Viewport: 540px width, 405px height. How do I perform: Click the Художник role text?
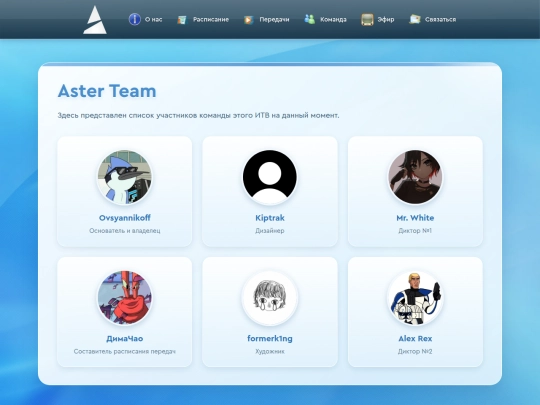click(x=270, y=352)
